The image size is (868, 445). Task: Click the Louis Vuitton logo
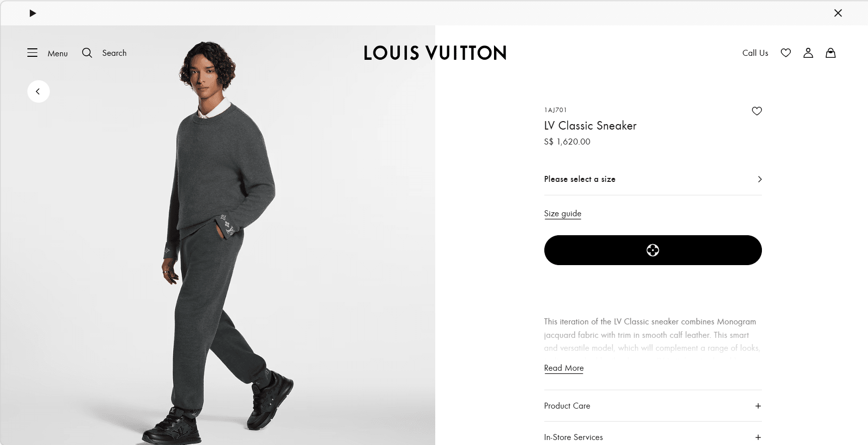[435, 53]
